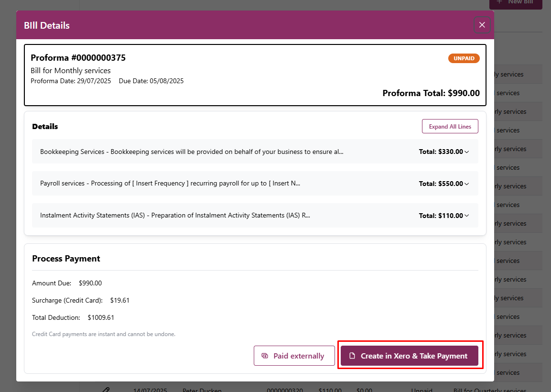Screen dimensions: 551x392
Task: Click Peter Ducken in the background list
Action: [202, 390]
